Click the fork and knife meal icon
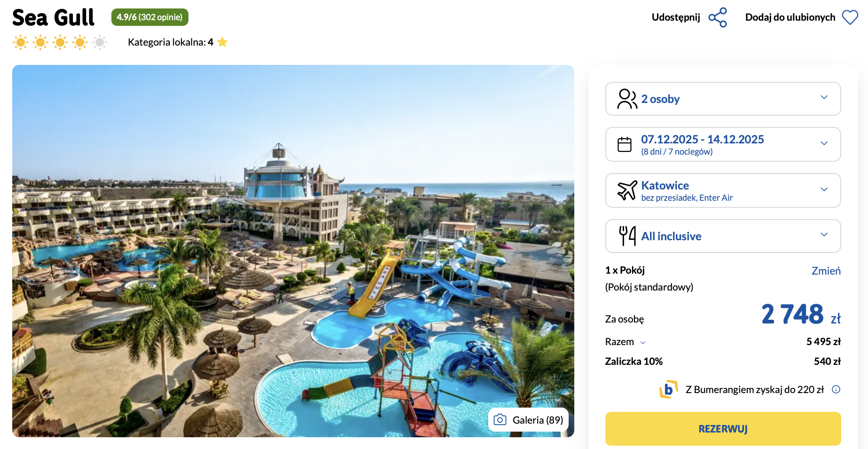868x449 pixels. pos(627,236)
